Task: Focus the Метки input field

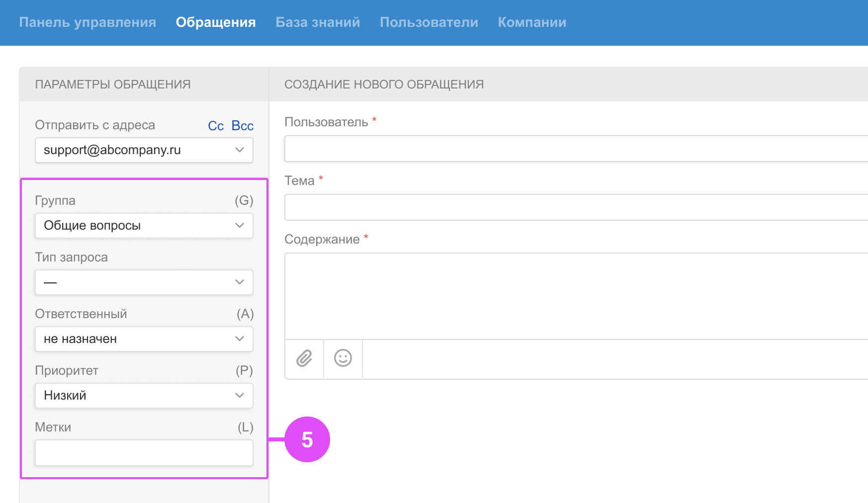Action: point(144,453)
